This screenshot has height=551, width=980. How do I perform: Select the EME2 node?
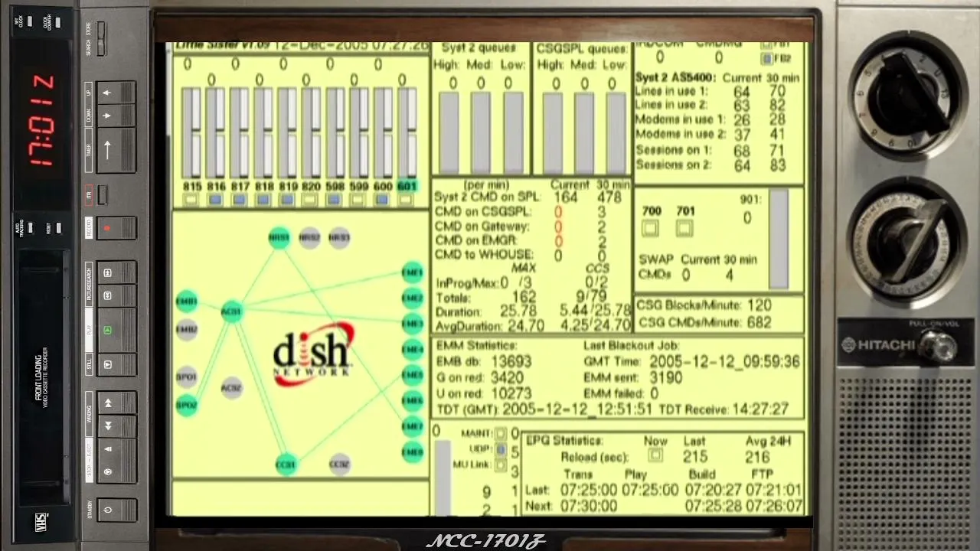(413, 298)
